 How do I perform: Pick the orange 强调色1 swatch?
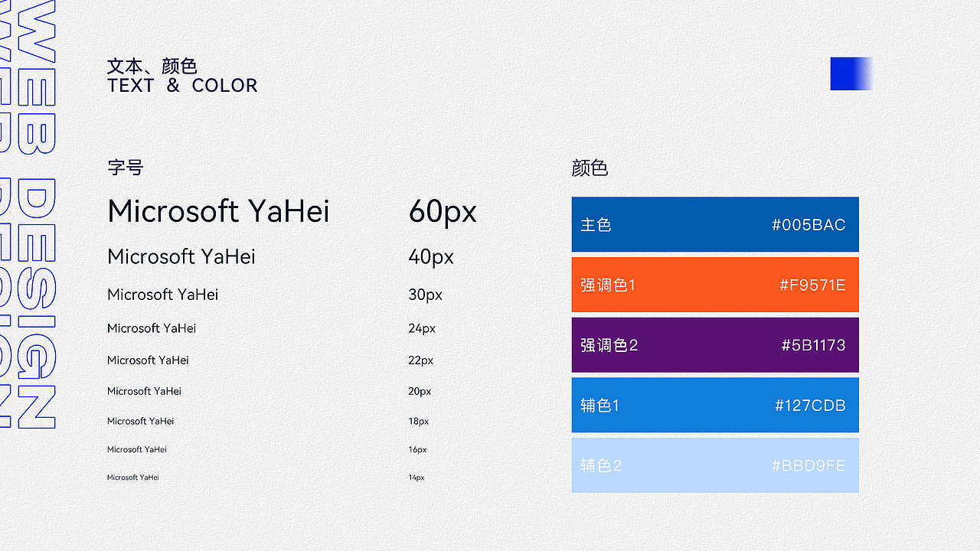coord(714,285)
